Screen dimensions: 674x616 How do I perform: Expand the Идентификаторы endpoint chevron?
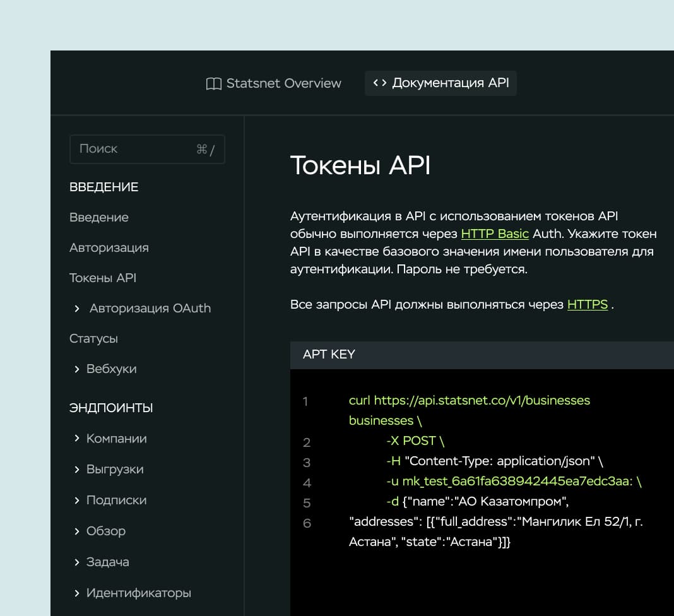tap(77, 593)
